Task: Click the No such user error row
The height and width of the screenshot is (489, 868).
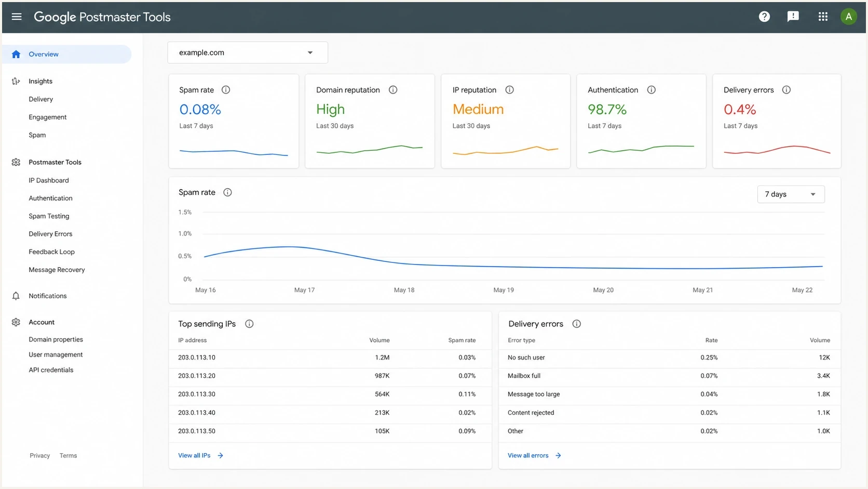Action: click(x=669, y=358)
